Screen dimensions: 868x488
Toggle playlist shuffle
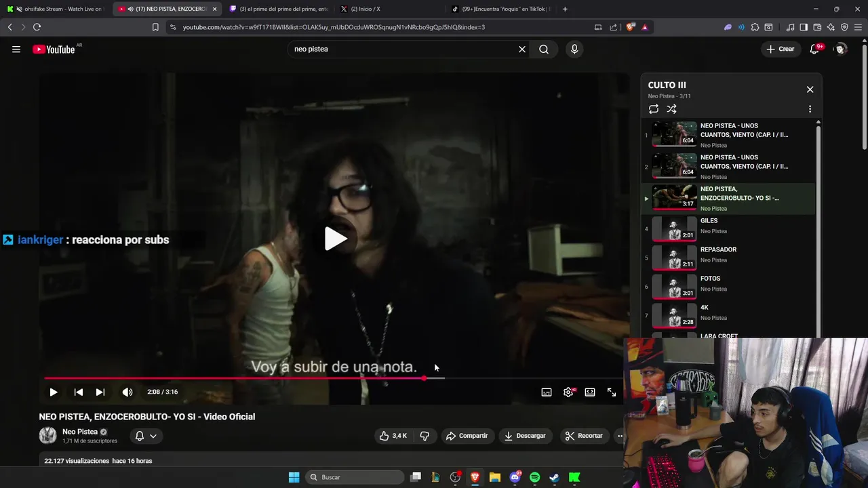[671, 109]
